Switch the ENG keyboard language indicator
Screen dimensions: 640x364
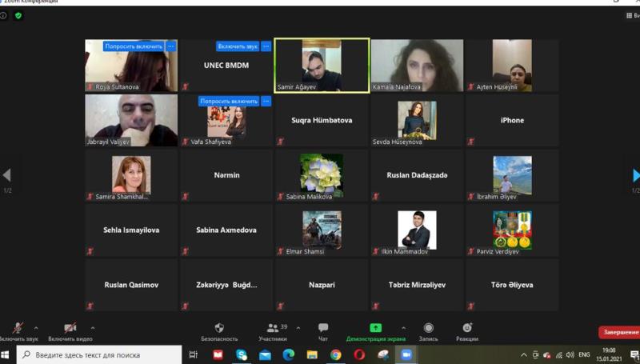(584, 354)
